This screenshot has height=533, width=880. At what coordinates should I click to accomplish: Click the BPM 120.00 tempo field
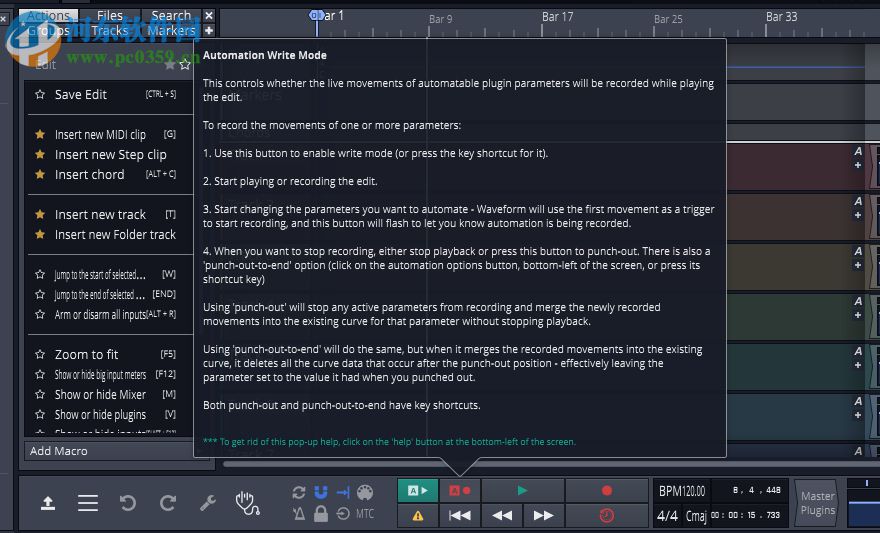[x=682, y=491]
